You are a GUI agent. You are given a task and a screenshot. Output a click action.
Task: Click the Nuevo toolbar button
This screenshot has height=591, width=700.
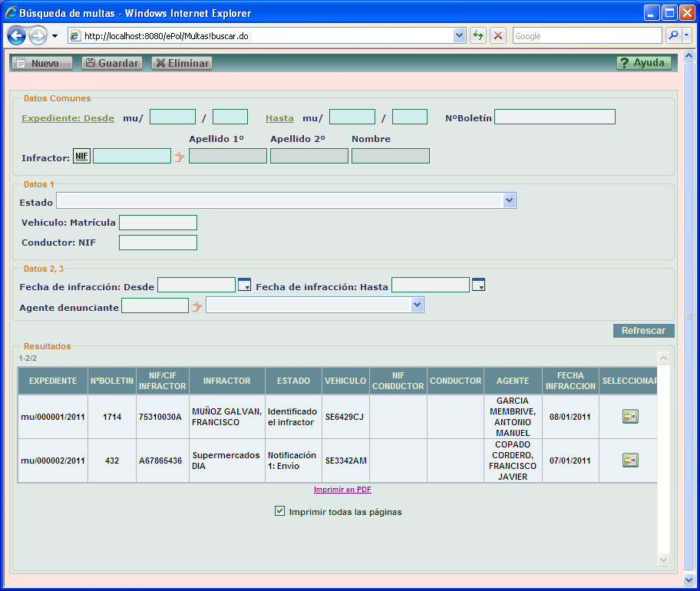[42, 64]
